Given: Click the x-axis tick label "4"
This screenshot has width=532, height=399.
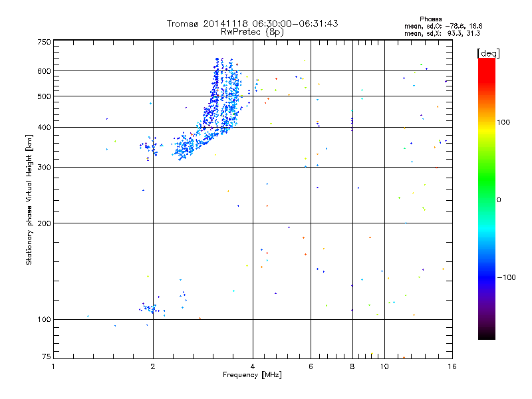Looking at the screenshot, I should (253, 366).
